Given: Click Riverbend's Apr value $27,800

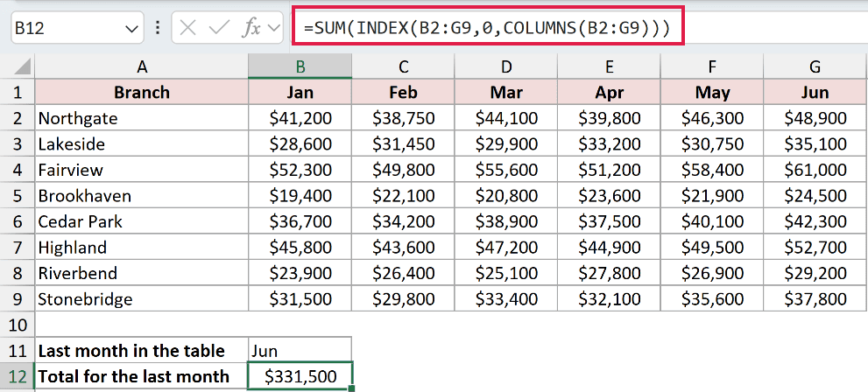Looking at the screenshot, I should (x=609, y=273).
